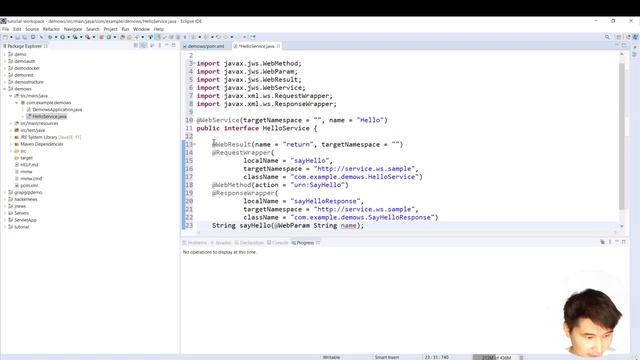The width and height of the screenshot is (640, 360).
Task: Click the Save All toolbar icon
Action: click(24, 37)
